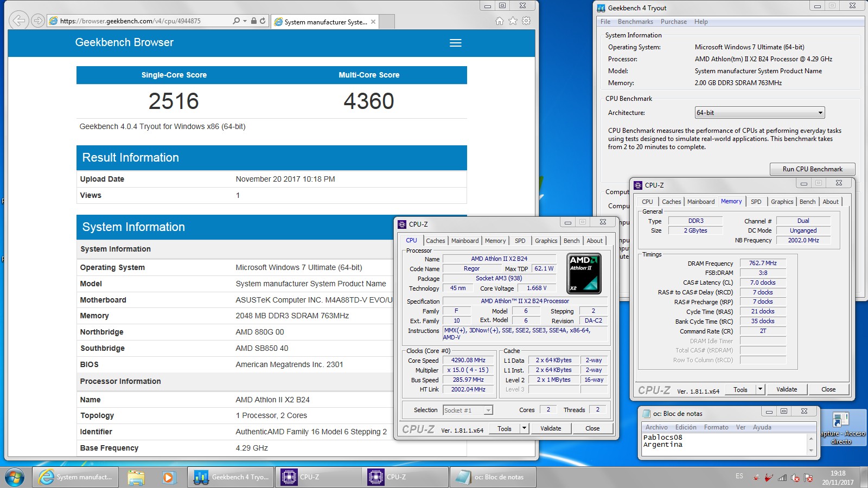The image size is (868, 488).
Task: Open the media player taskbar icon
Action: 168,477
